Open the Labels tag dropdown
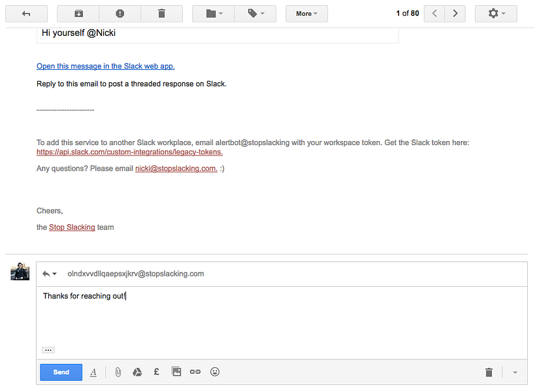The image size is (535, 392). pyautogui.click(x=255, y=14)
